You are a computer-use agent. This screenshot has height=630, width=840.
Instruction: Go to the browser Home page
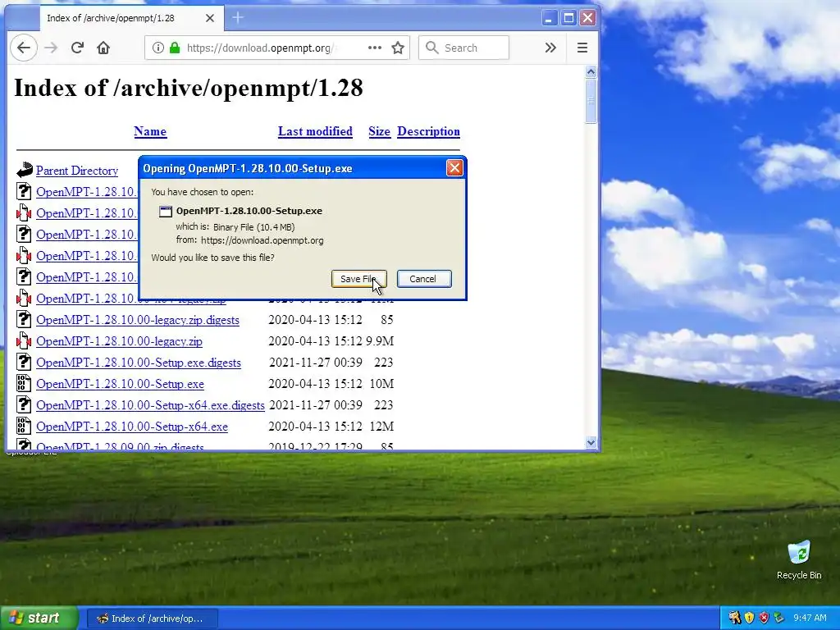(103, 48)
